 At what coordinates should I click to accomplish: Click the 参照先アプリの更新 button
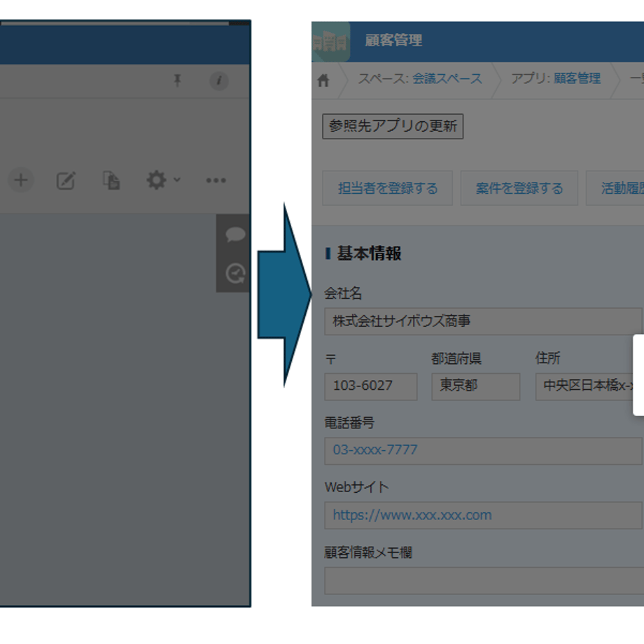coord(393,126)
